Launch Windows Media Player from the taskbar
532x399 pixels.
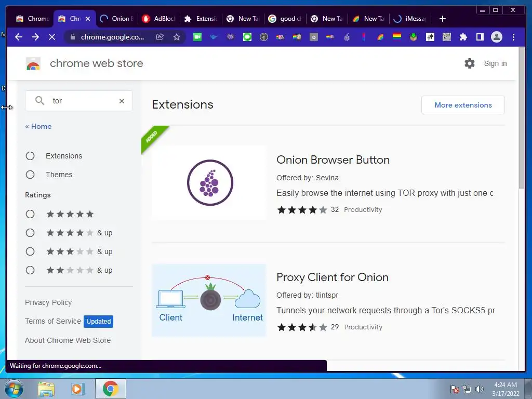(x=78, y=389)
